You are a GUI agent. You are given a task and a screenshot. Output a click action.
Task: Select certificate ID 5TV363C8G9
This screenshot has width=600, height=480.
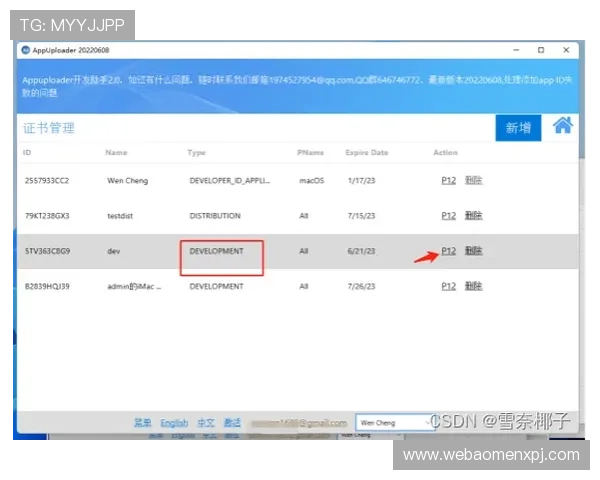click(x=47, y=251)
